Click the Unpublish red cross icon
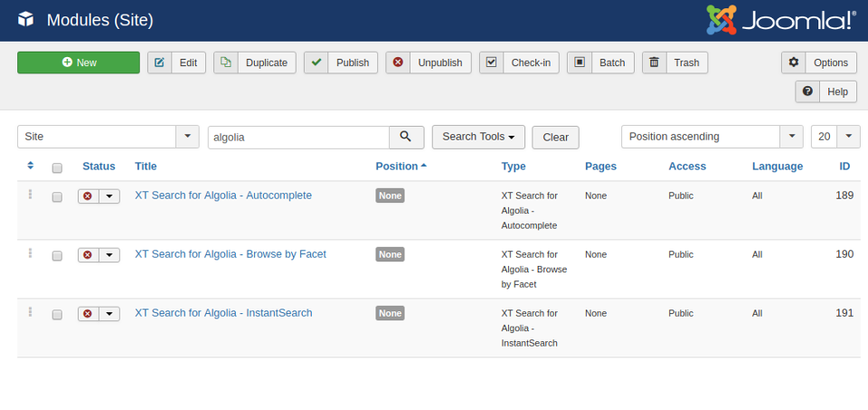Viewport: 868px width, 410px height. coord(398,62)
